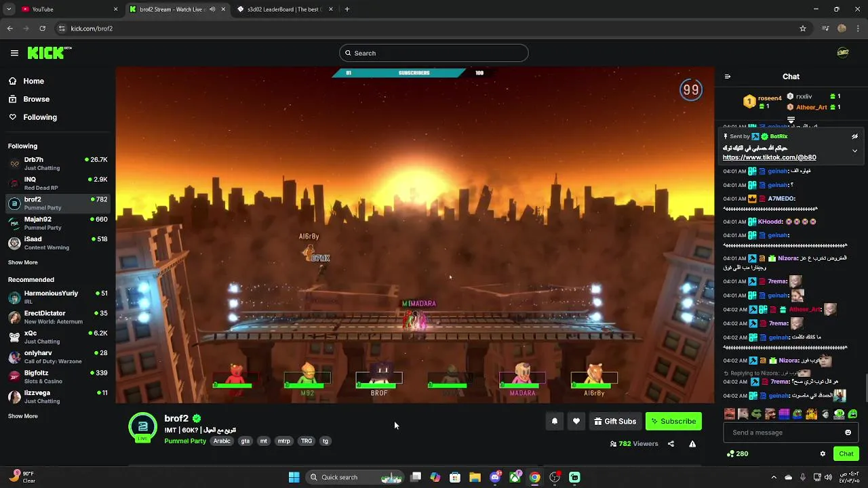Expand Show More under Following
The width and height of the screenshot is (868, 488).
[x=23, y=262]
